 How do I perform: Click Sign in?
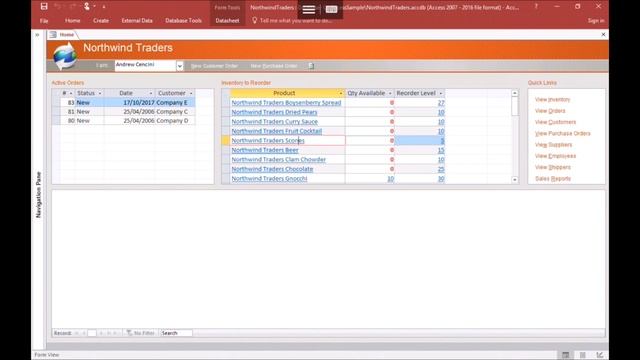coord(596,20)
